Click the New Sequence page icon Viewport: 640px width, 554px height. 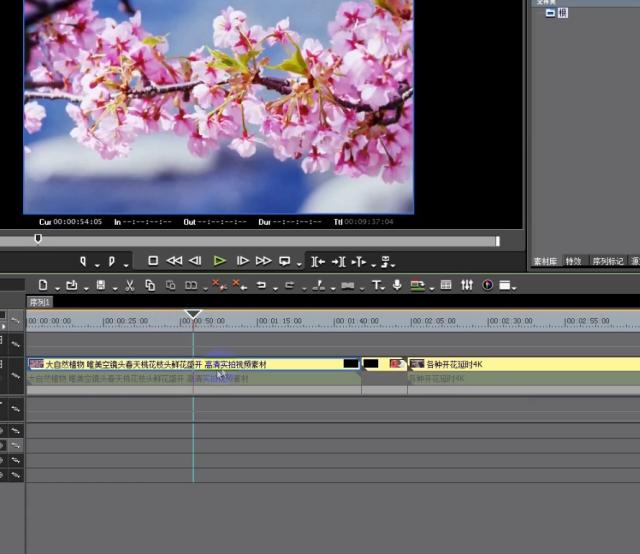[x=43, y=285]
